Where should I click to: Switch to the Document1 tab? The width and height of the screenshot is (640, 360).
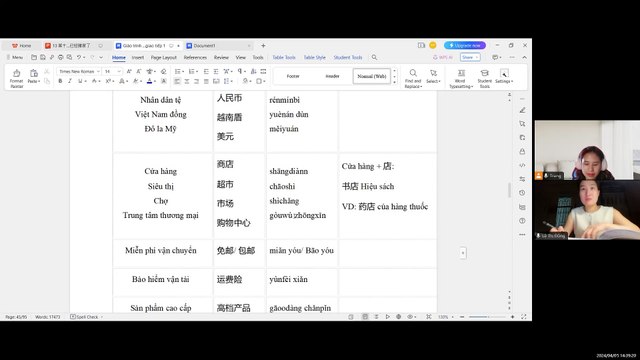(219, 46)
